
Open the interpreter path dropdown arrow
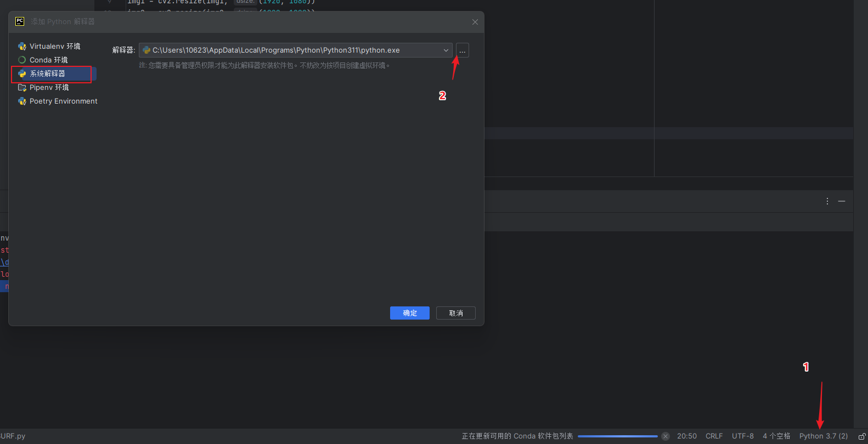point(446,50)
